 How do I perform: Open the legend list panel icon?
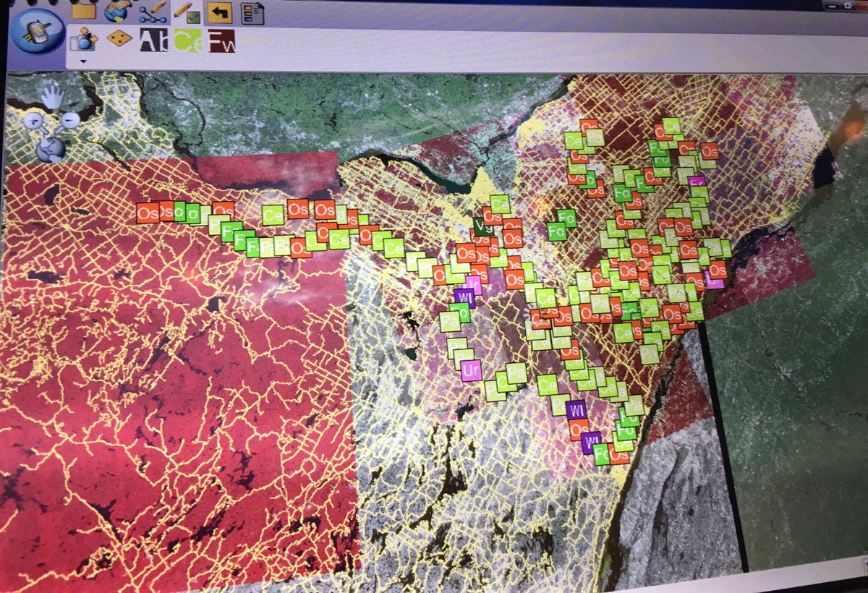click(252, 13)
